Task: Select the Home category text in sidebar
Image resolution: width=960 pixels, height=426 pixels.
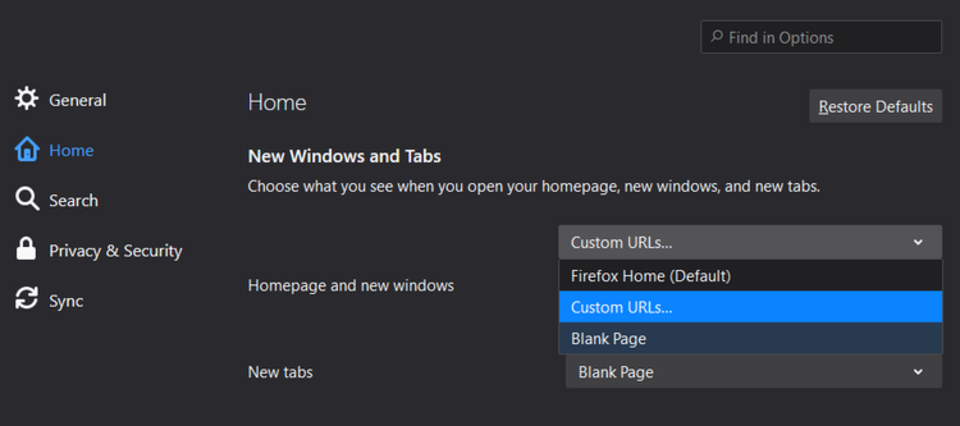Action: click(x=71, y=150)
